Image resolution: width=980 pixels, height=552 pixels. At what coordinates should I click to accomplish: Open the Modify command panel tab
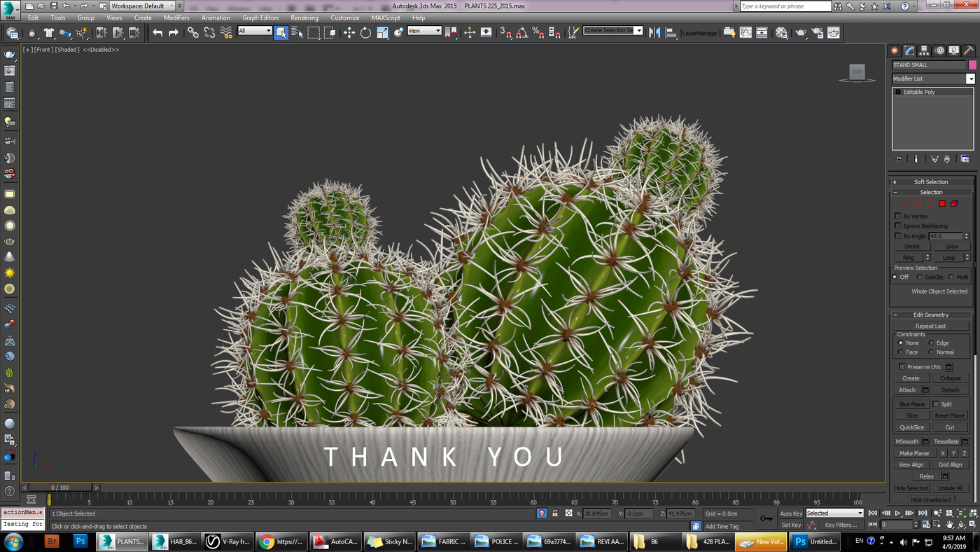click(909, 50)
